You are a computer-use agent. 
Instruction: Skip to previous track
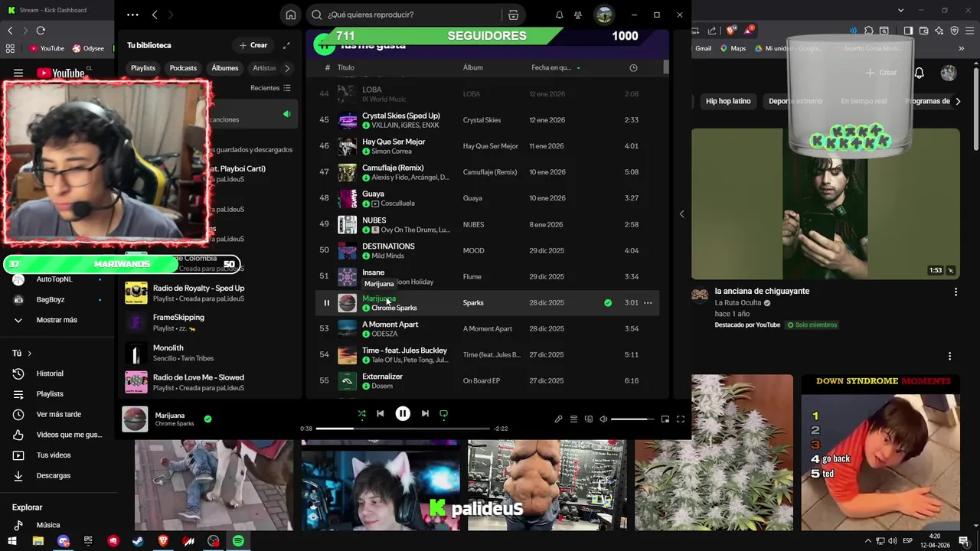pyautogui.click(x=381, y=413)
